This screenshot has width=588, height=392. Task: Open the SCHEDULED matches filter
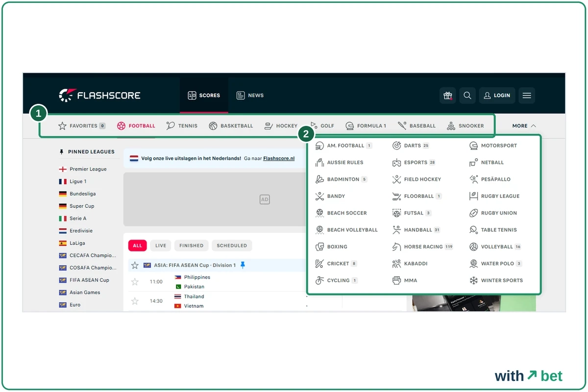click(232, 245)
